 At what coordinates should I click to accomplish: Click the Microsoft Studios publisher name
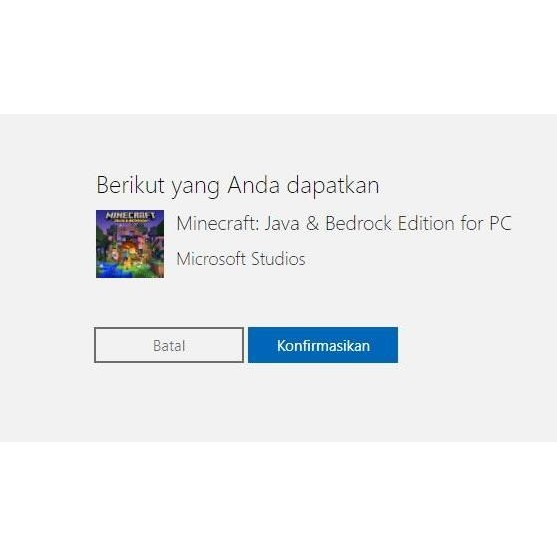(241, 259)
